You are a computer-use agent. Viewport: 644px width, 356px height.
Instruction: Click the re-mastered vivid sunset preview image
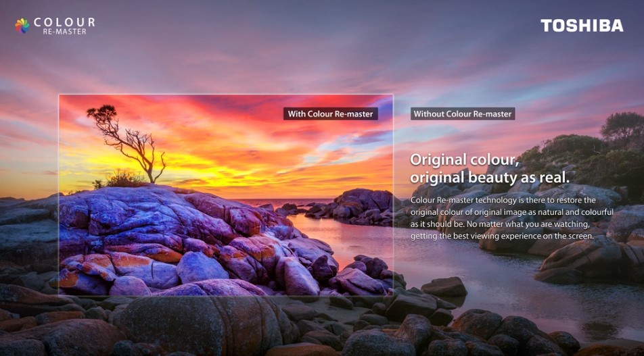[x=226, y=195]
